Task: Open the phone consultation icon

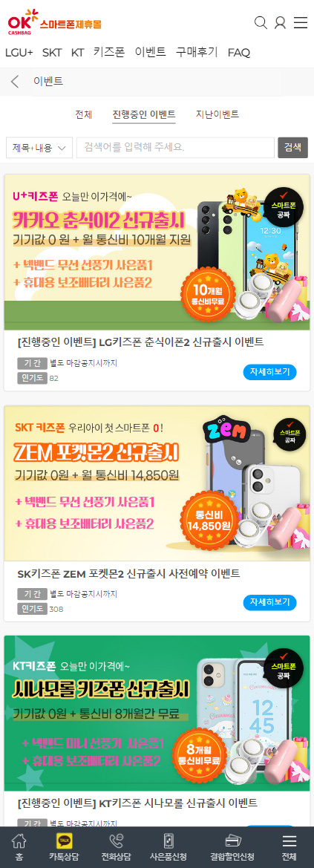Action: pyautogui.click(x=116, y=847)
